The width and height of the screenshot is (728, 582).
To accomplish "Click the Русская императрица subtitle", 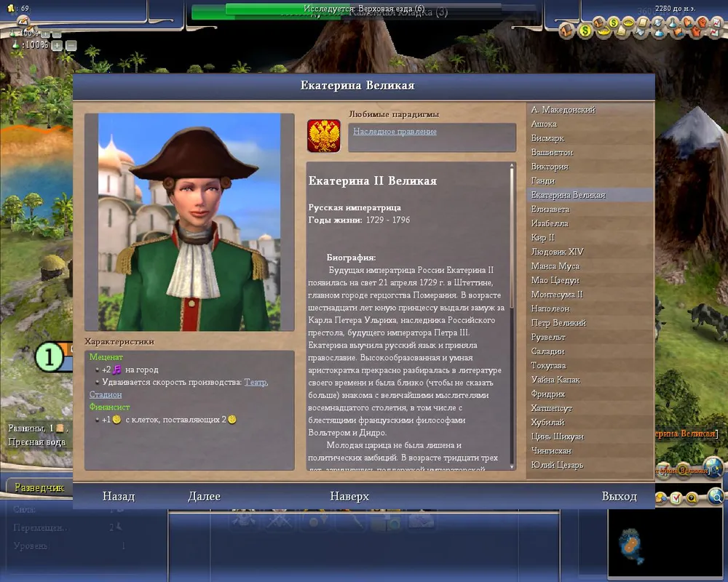I will 355,207.
